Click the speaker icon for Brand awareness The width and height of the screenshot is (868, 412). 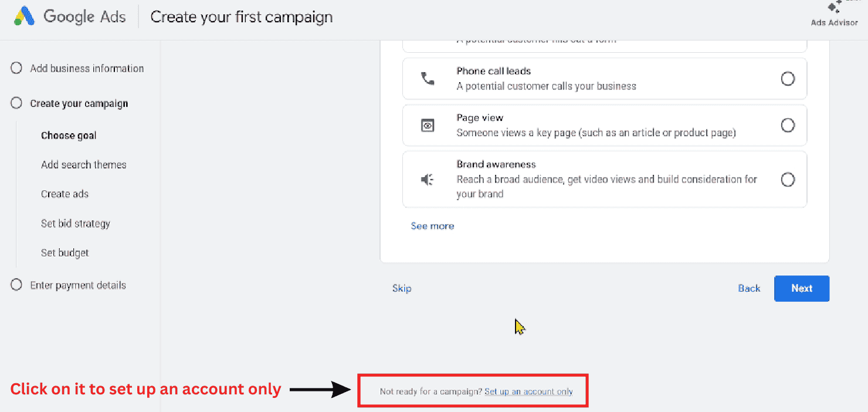(x=428, y=179)
